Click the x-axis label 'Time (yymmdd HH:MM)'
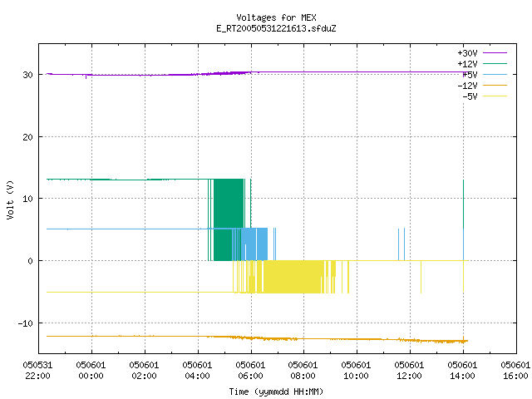The height and width of the screenshot is (399, 532). coord(276,392)
